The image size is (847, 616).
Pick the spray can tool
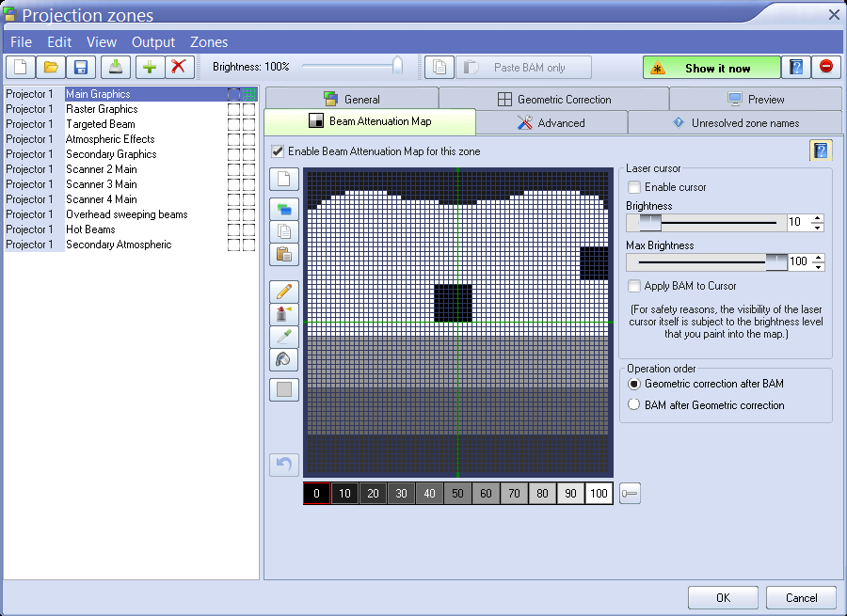[284, 313]
